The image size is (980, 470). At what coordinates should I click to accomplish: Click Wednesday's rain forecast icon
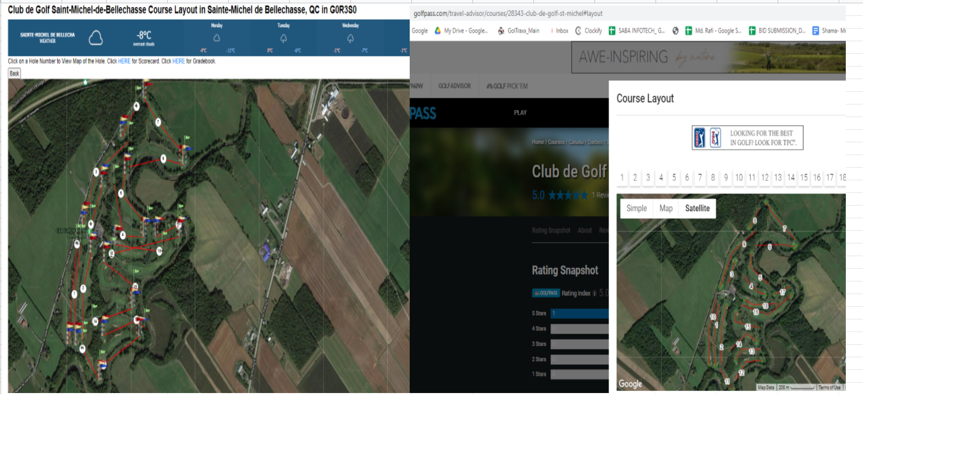(x=350, y=38)
